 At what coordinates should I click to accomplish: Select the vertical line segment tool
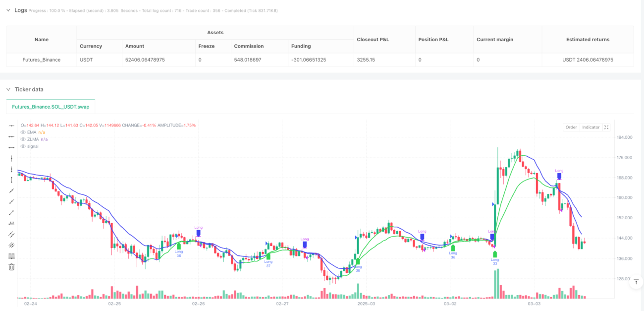pos(12,180)
